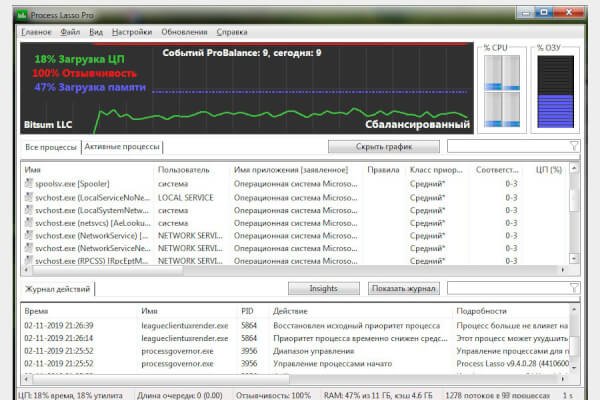Click the Скрыть график button

tap(384, 147)
